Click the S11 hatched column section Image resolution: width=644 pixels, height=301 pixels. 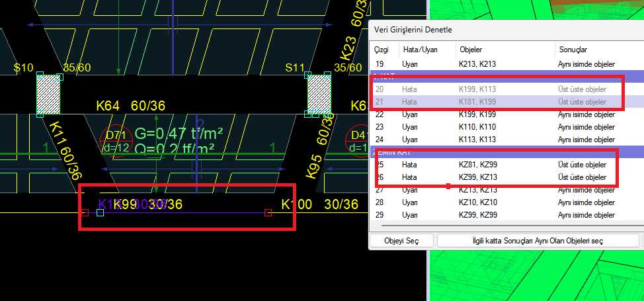click(x=319, y=94)
